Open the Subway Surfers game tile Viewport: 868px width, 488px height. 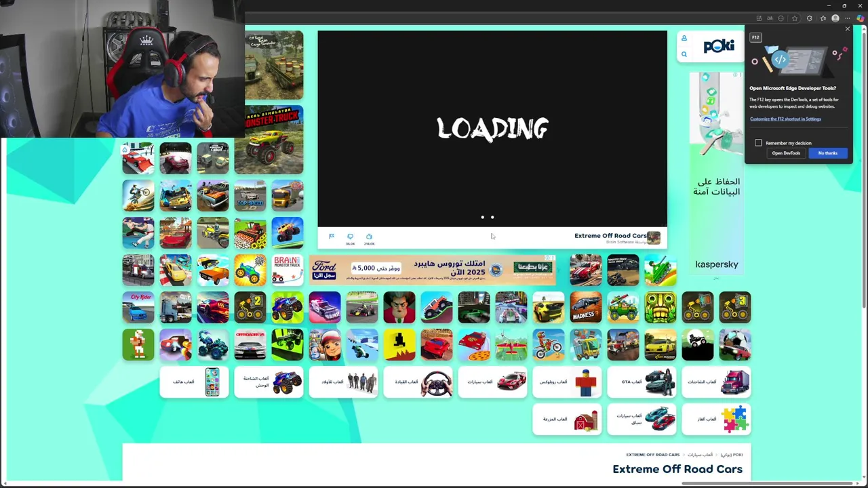pyautogui.click(x=325, y=344)
